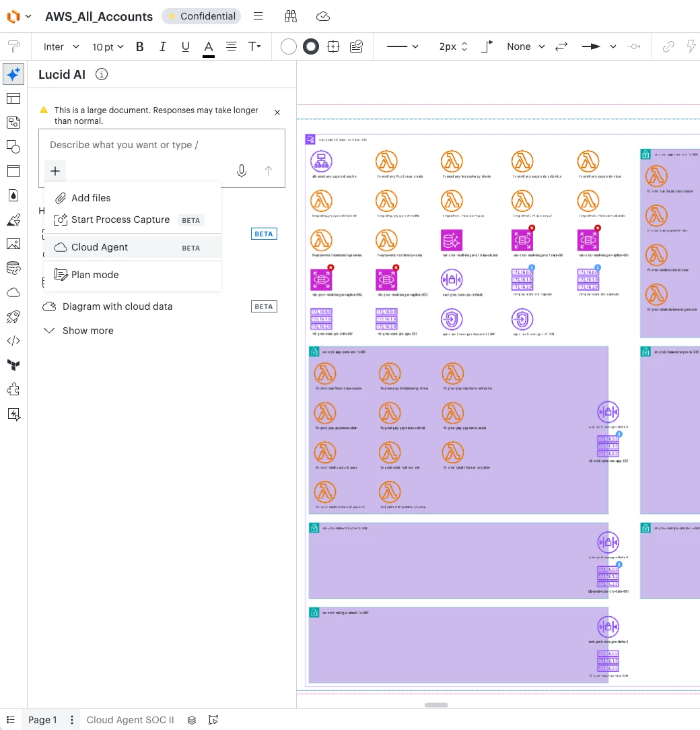
Task: Select the shapes library sidebar icon
Action: click(13, 147)
